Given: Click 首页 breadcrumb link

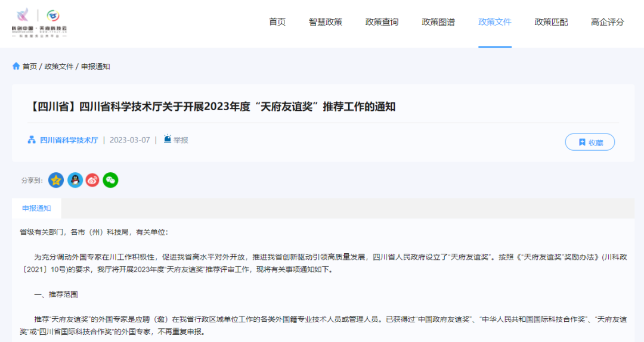Looking at the screenshot, I should pos(30,67).
